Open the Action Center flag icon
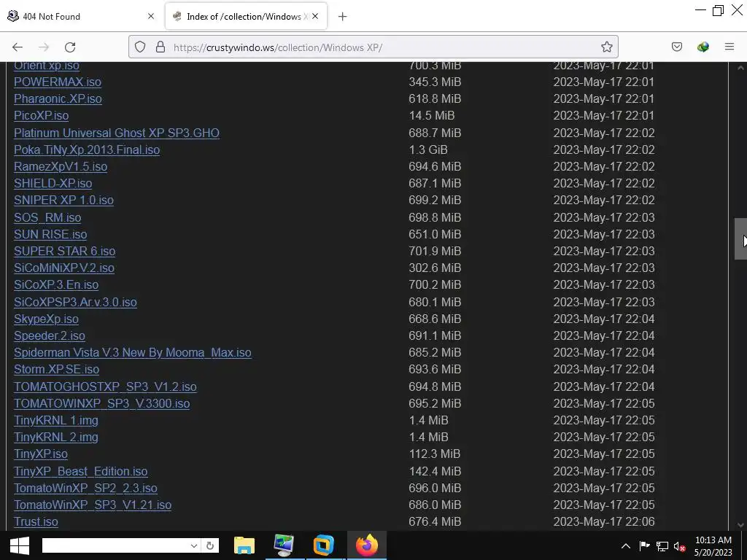 point(644,546)
